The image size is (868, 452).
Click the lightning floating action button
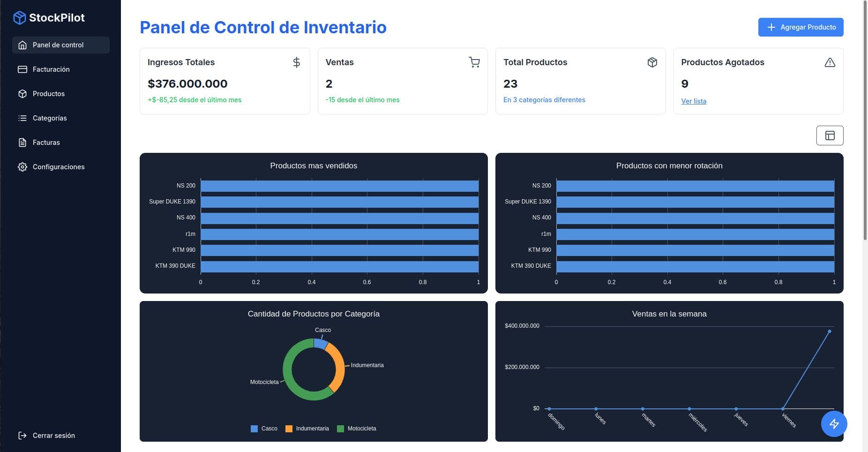tap(834, 423)
